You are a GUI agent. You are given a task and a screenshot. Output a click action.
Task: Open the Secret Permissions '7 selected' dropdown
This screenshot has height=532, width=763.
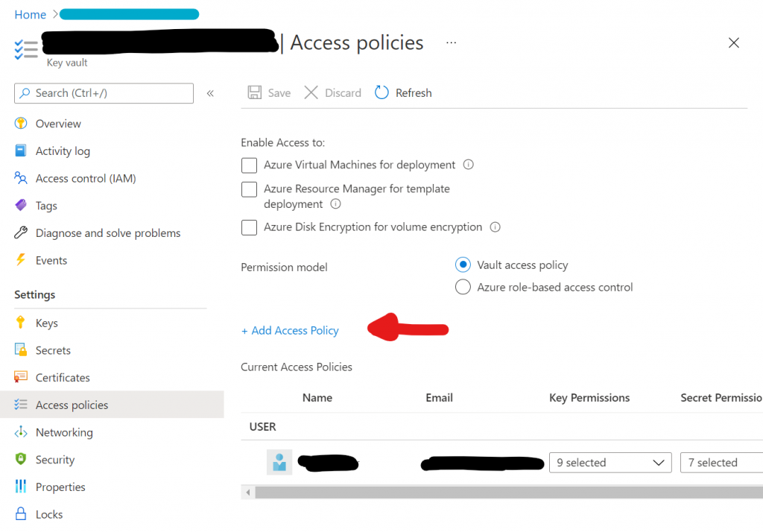(721, 463)
